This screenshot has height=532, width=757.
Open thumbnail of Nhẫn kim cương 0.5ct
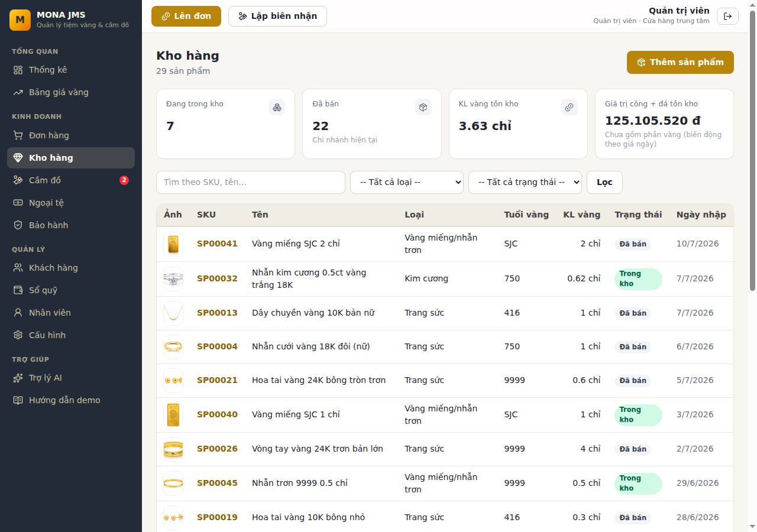pos(173,279)
